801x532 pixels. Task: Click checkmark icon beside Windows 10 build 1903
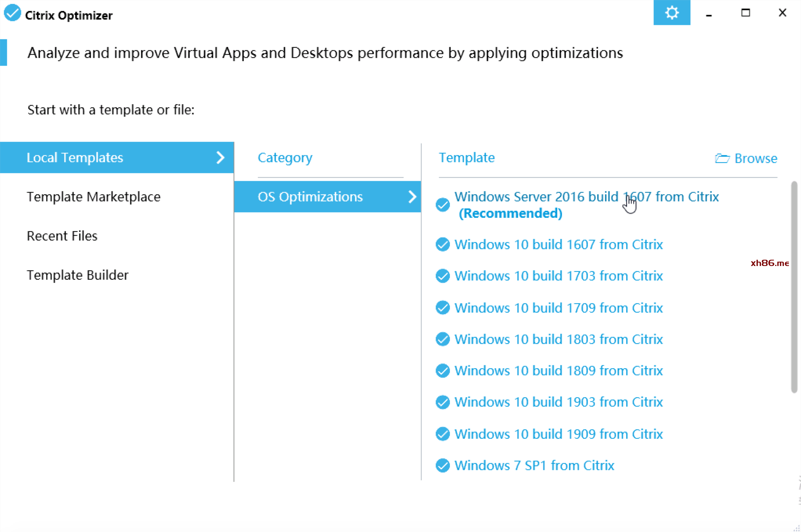coord(443,402)
